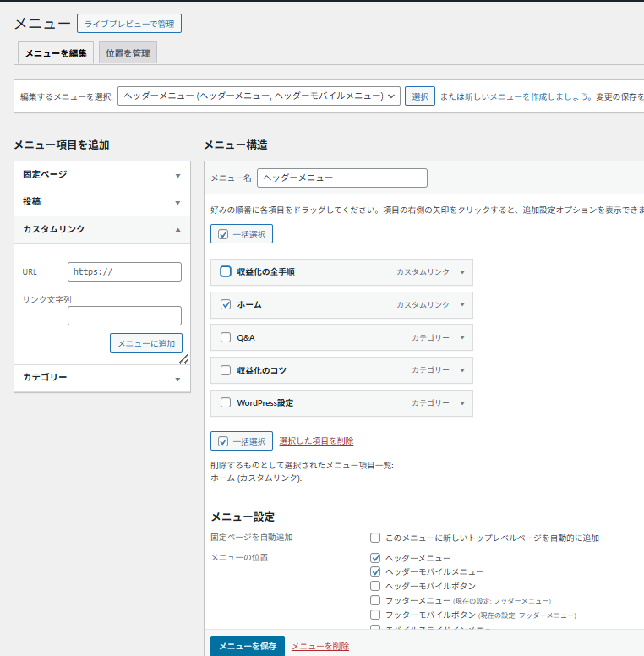Open settings arrow for WordPress設定 item
The height and width of the screenshot is (656, 644).
coord(462,403)
